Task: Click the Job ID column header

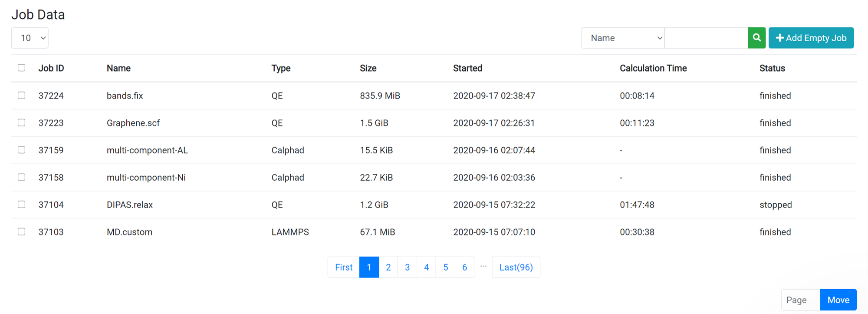Action: tap(51, 68)
